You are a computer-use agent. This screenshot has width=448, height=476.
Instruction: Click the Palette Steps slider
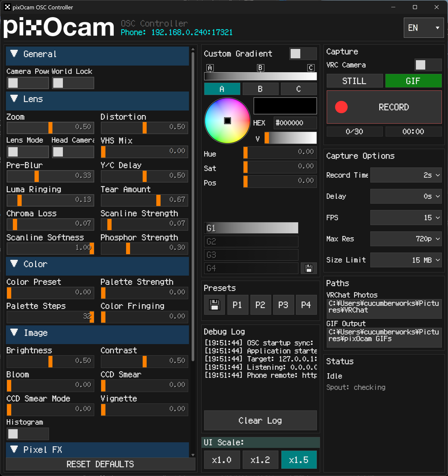click(50, 317)
